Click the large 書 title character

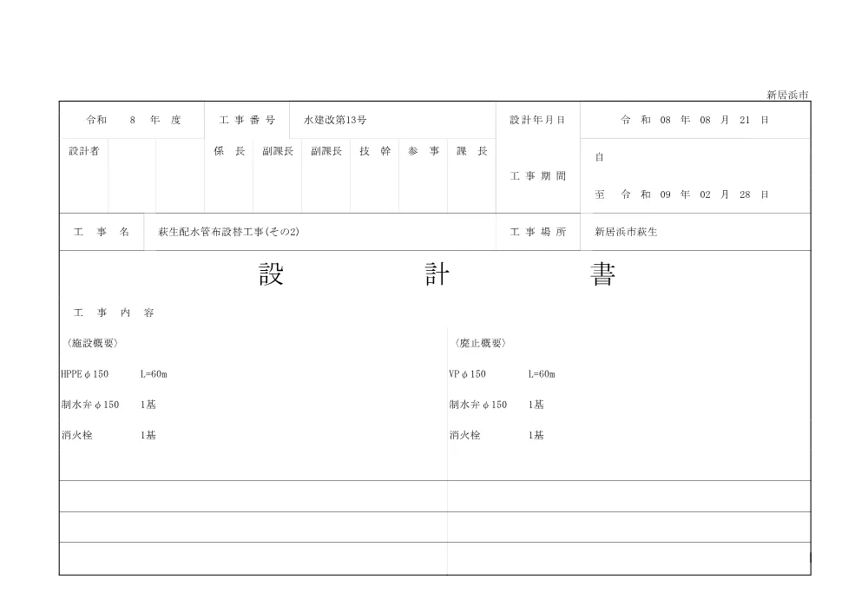pyautogui.click(x=603, y=274)
